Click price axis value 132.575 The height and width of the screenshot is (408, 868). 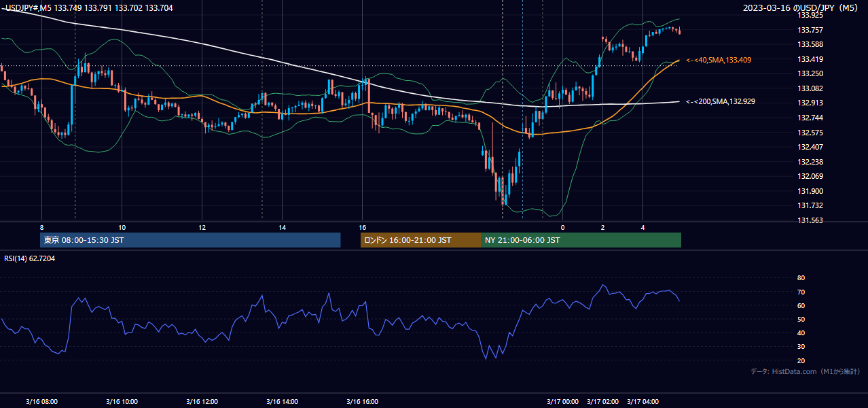pos(810,133)
